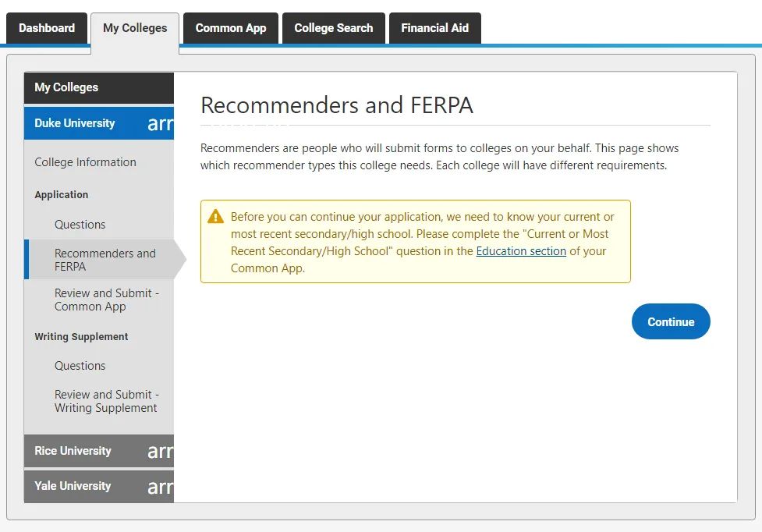Follow the Education section link
Image resolution: width=762 pixels, height=532 pixels.
pyautogui.click(x=521, y=251)
